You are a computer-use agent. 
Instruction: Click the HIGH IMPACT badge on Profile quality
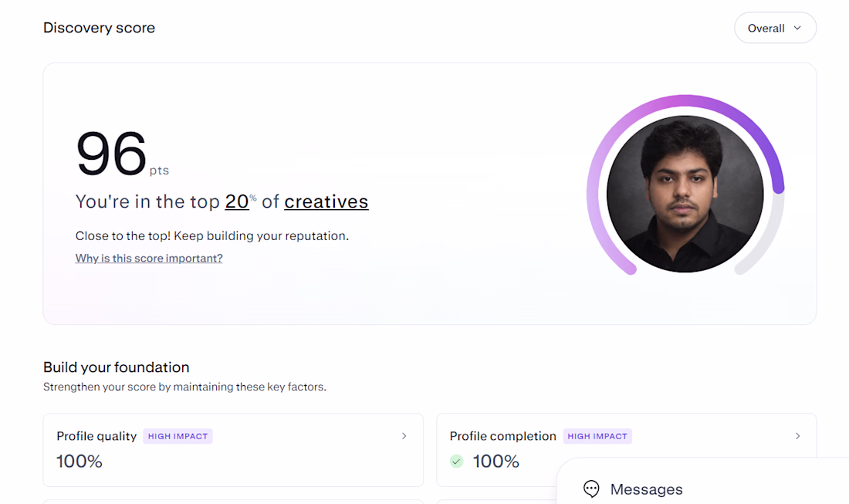tap(178, 436)
